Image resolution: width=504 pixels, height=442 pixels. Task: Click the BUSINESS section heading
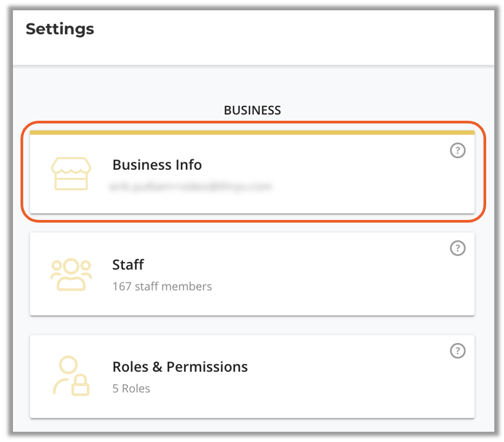252,110
